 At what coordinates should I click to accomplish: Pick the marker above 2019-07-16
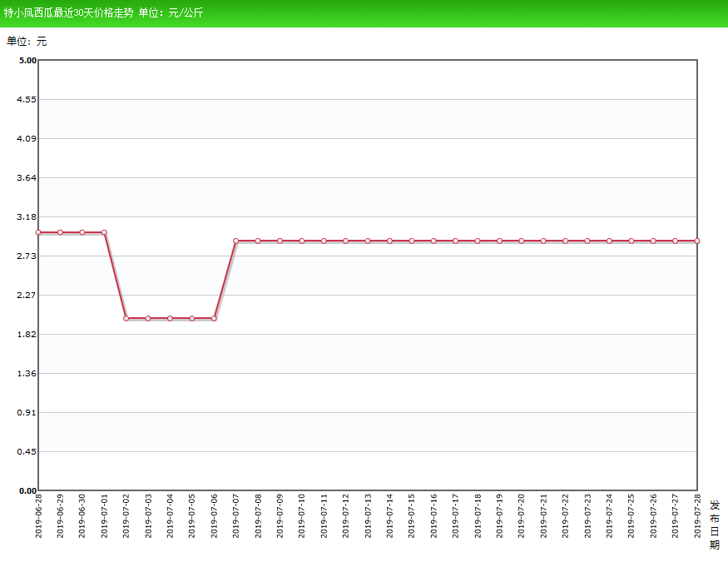(433, 241)
